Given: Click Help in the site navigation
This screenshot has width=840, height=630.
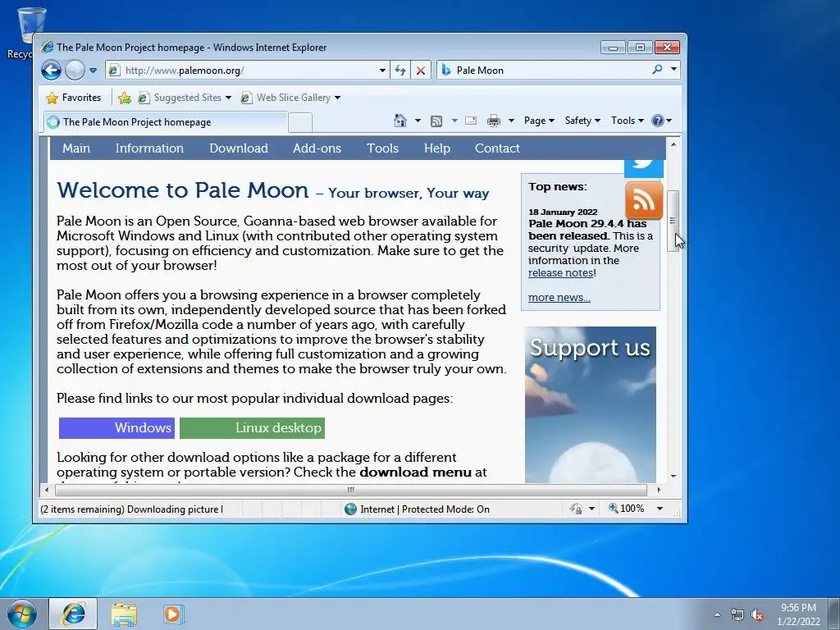Looking at the screenshot, I should [x=437, y=148].
